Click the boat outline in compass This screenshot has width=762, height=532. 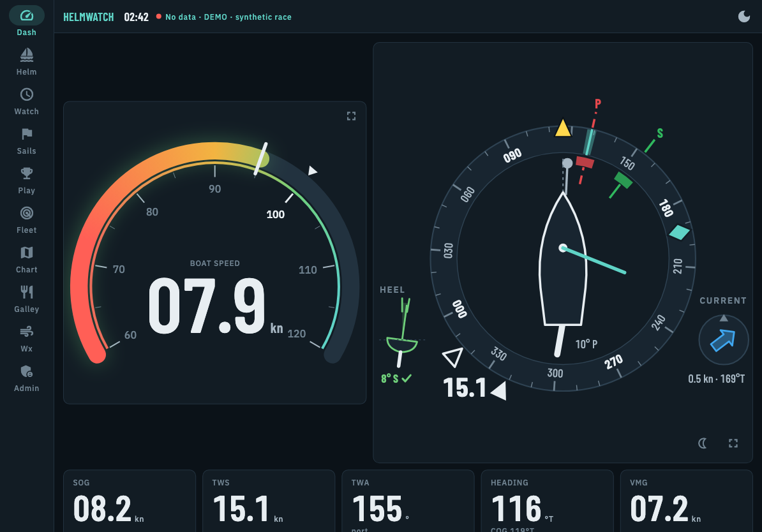563,260
